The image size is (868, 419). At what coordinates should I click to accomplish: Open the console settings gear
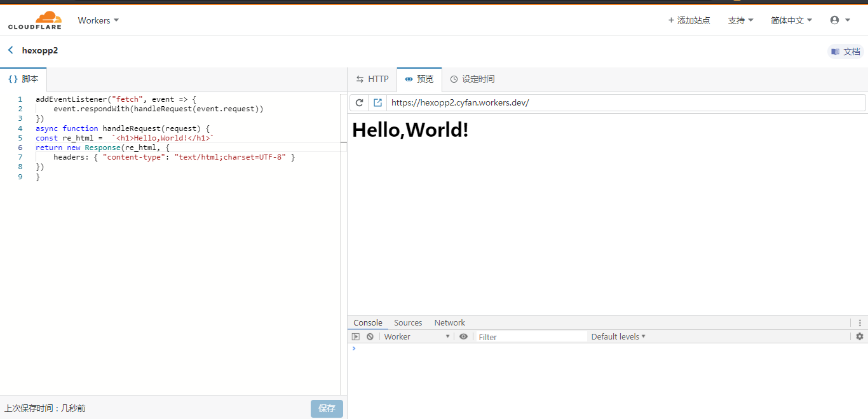coord(860,336)
